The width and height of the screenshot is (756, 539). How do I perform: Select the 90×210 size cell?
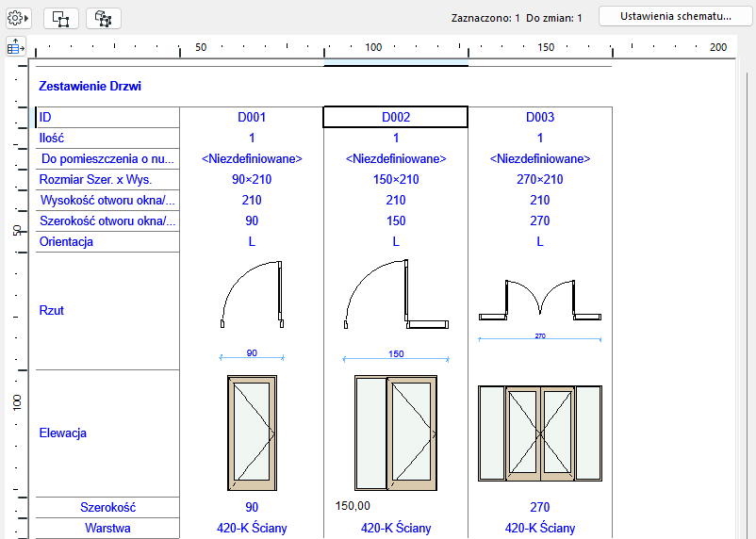point(252,179)
